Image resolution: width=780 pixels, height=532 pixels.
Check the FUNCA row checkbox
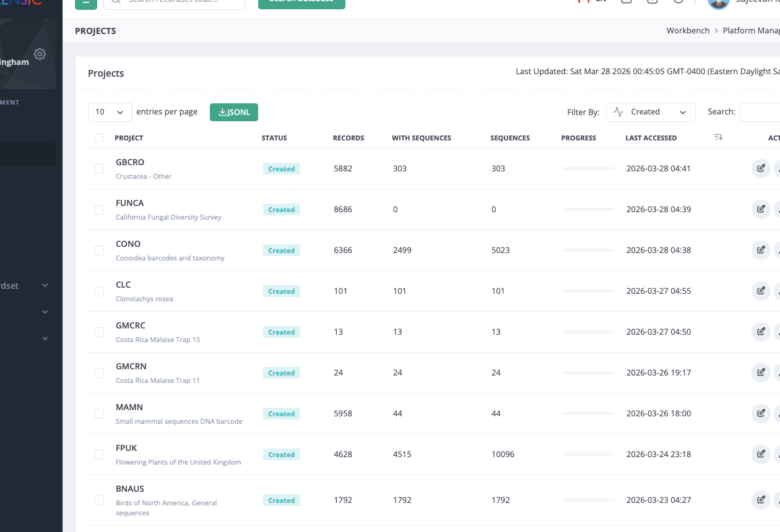pyautogui.click(x=99, y=209)
